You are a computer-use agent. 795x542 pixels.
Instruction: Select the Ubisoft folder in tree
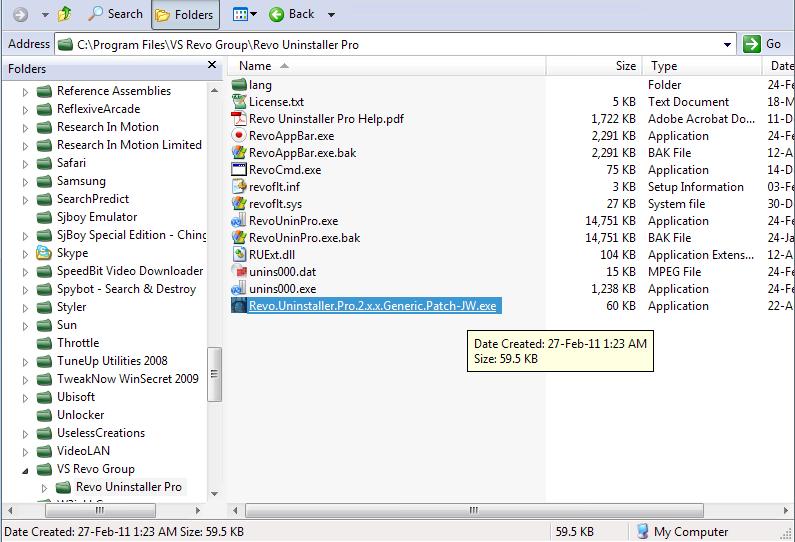pos(76,397)
